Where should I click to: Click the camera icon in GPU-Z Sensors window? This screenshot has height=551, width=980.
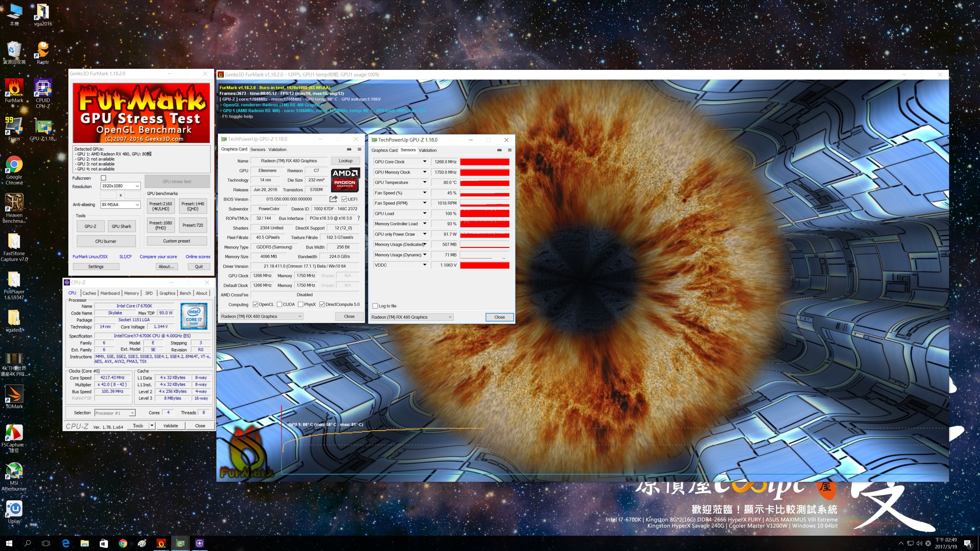(499, 150)
